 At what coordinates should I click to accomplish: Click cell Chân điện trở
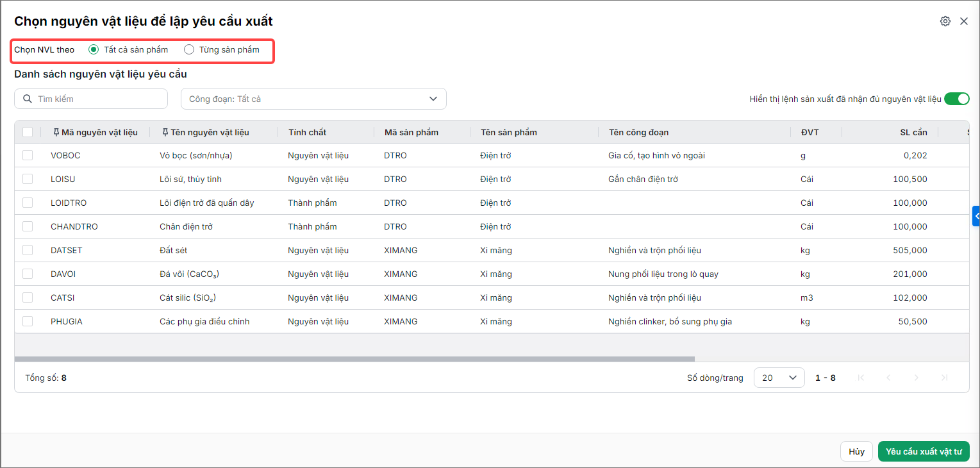coord(186,226)
